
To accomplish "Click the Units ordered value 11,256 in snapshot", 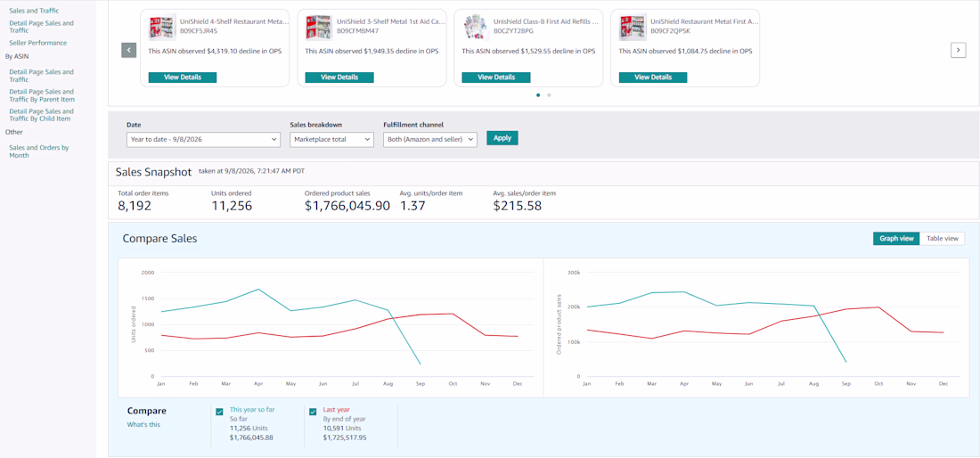I will (x=232, y=206).
